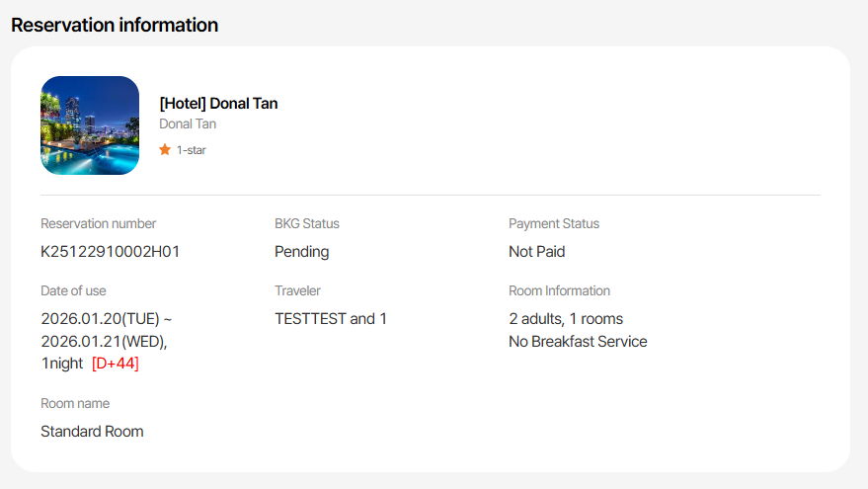The width and height of the screenshot is (868, 489).
Task: Click the No Breakfast Service text
Action: [x=578, y=342]
